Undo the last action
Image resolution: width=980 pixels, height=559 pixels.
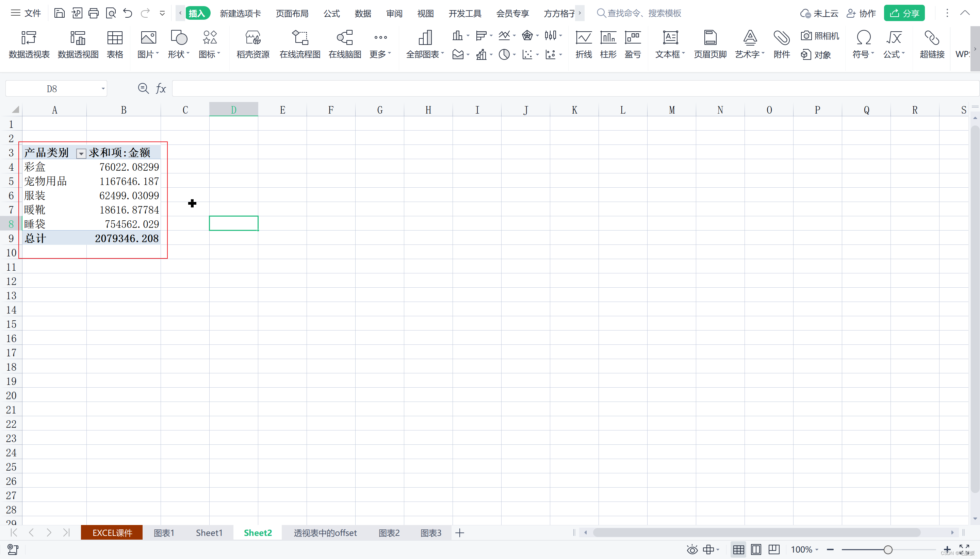[x=128, y=14]
